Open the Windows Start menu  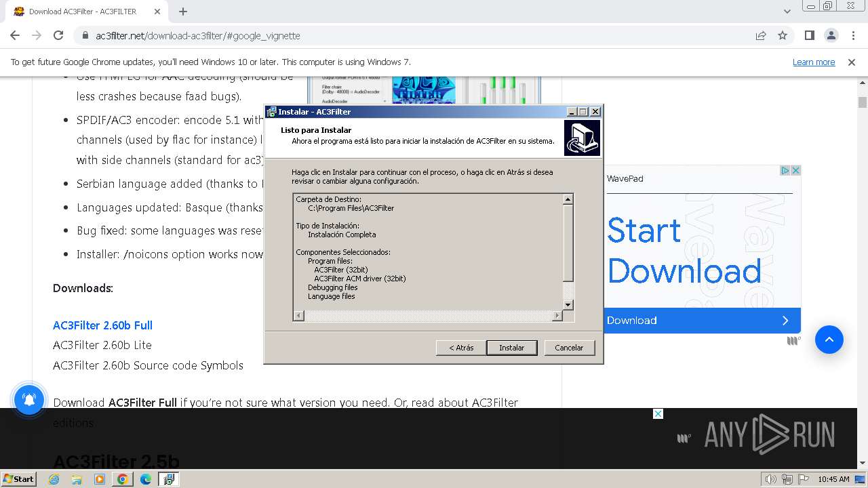[x=18, y=479]
